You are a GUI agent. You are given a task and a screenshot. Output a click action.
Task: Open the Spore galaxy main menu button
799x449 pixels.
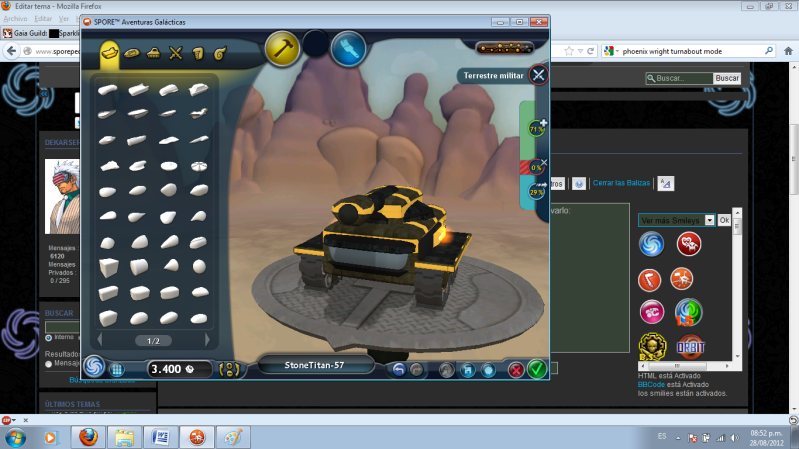point(94,366)
